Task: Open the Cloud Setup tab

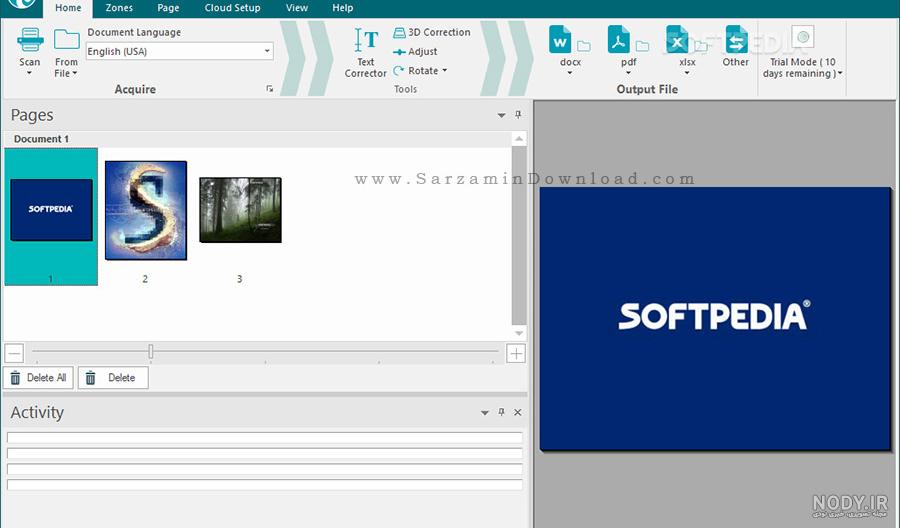Action: pos(232,8)
